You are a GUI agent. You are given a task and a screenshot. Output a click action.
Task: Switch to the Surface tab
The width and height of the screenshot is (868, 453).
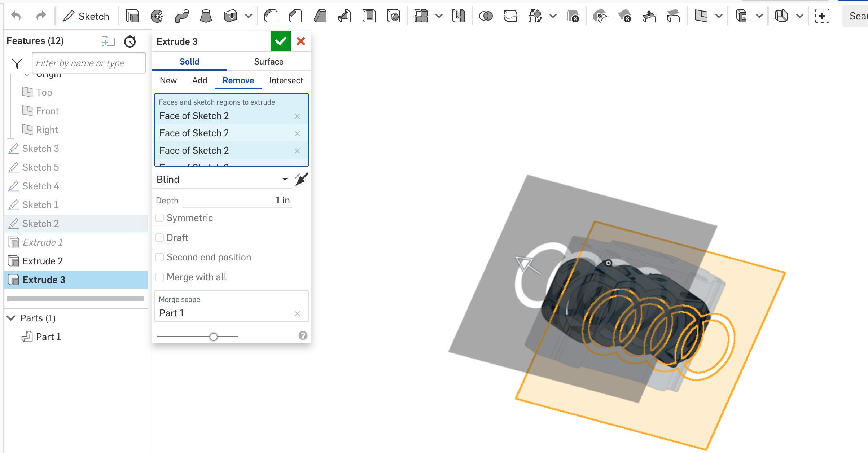point(268,61)
